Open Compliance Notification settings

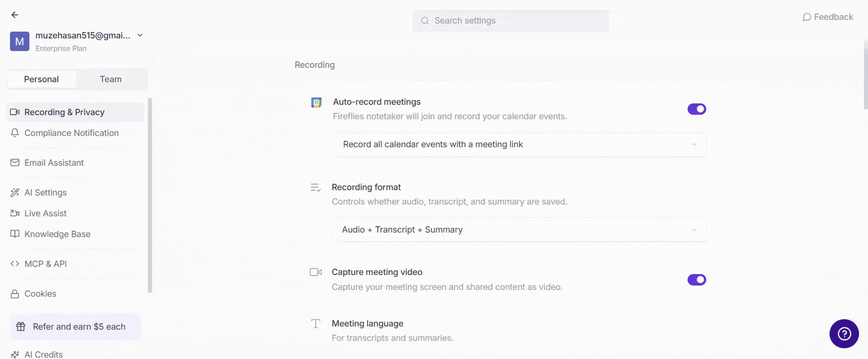[75, 133]
